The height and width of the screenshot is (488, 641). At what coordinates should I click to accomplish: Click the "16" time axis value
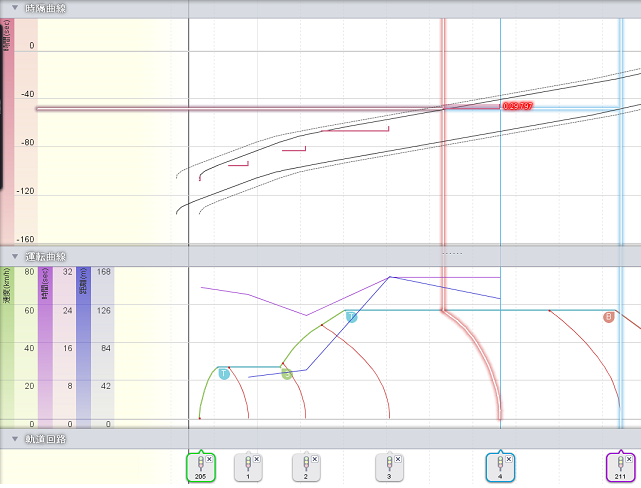(67, 348)
